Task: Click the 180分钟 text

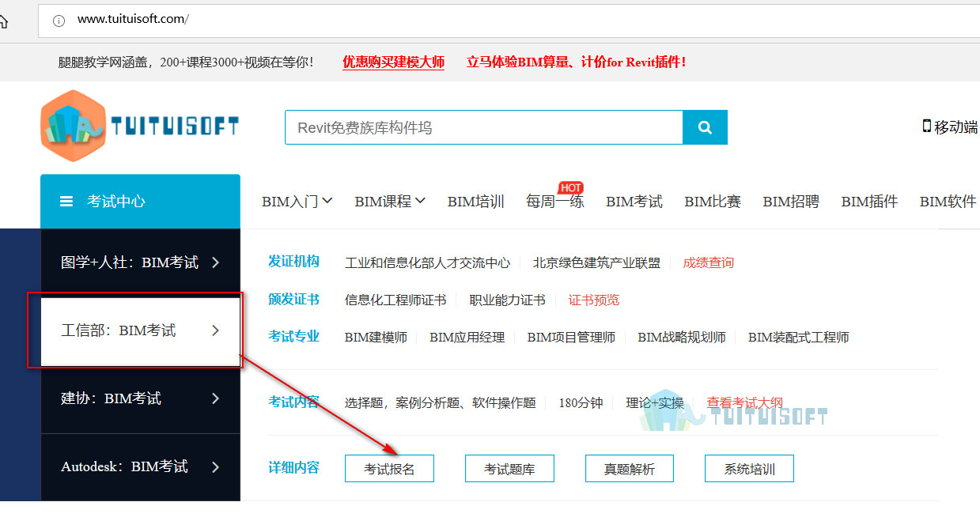Action: 581,402
